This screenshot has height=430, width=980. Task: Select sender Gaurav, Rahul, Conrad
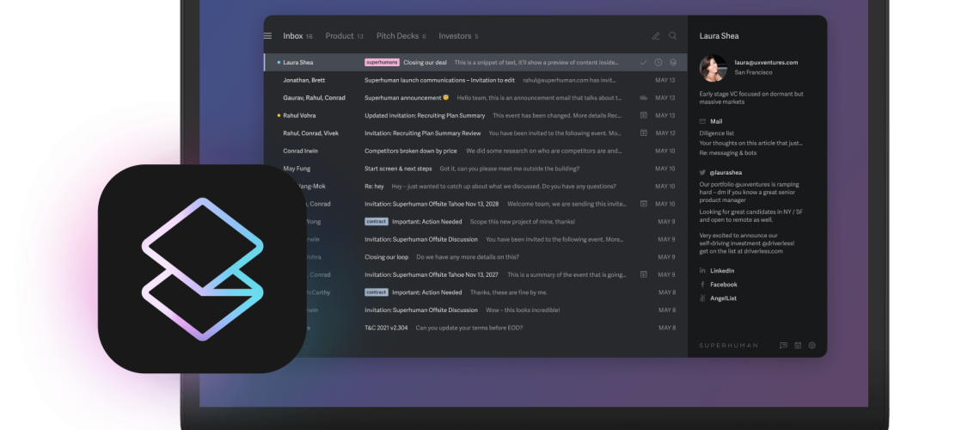314,98
